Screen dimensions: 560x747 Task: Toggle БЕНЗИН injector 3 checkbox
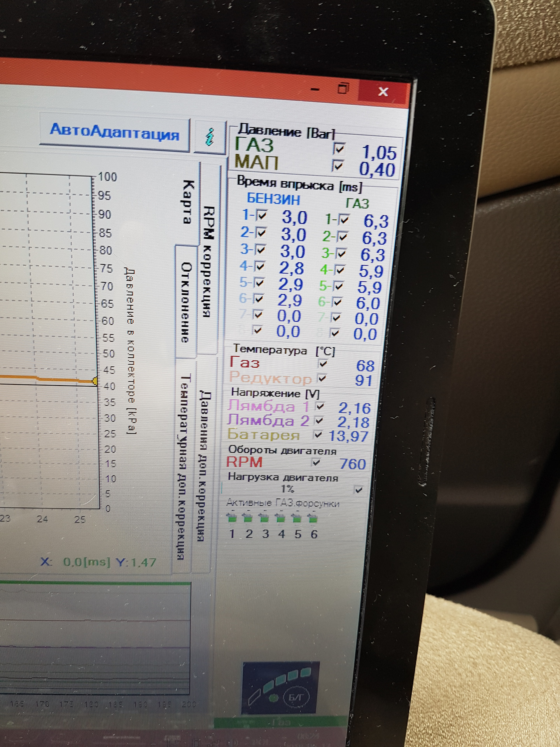coord(260,249)
